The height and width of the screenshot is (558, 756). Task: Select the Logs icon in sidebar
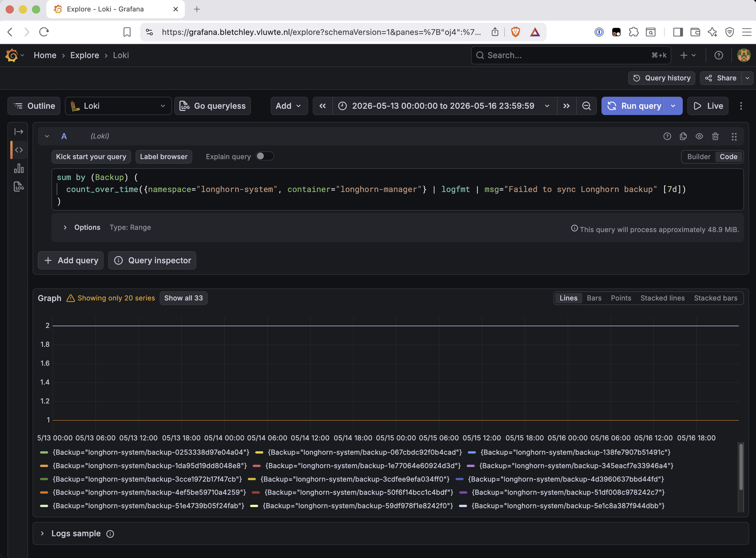tap(19, 187)
